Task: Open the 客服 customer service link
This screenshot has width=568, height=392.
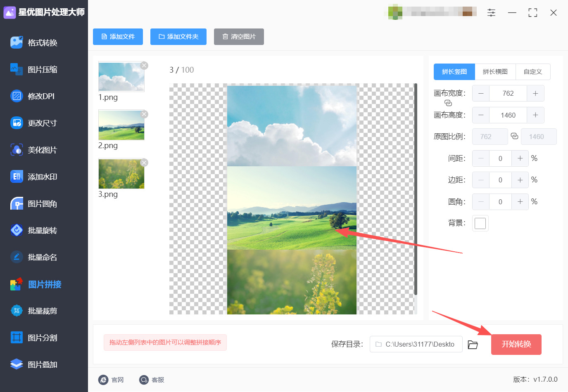Action: click(x=158, y=380)
